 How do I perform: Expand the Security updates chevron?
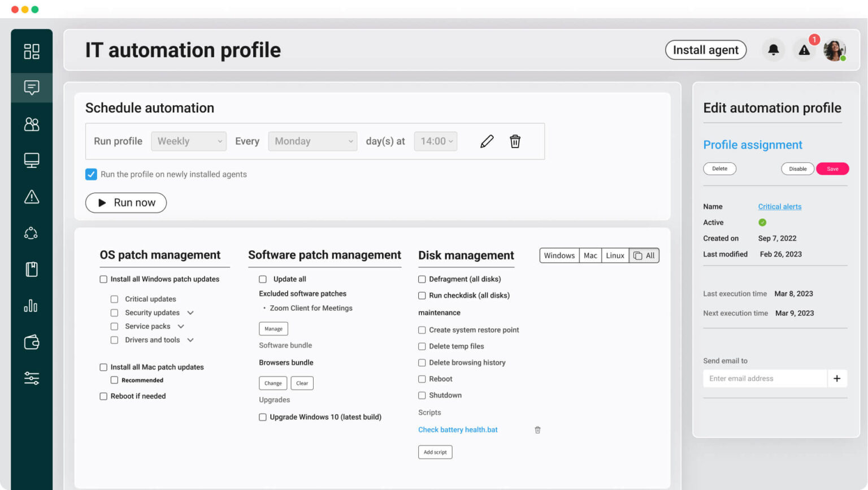(x=190, y=313)
